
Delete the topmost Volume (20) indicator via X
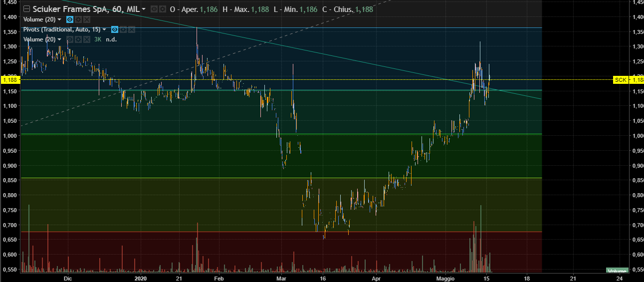(x=87, y=19)
